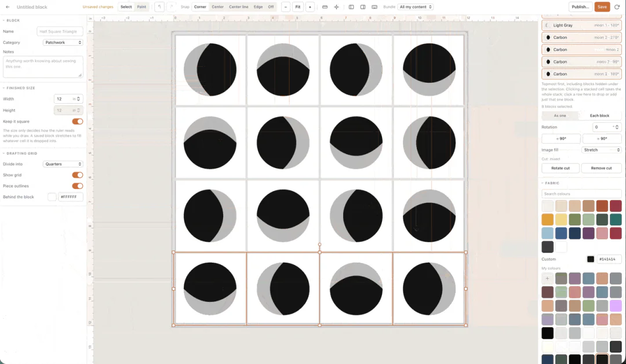Pick the lilac purple swatch in My colours
The width and height of the screenshot is (626, 364).
point(616,305)
